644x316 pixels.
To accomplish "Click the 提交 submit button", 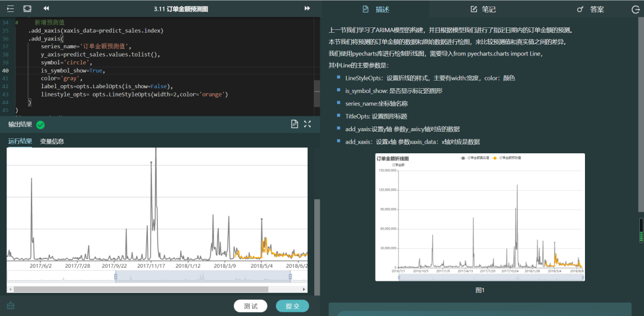I will click(292, 306).
